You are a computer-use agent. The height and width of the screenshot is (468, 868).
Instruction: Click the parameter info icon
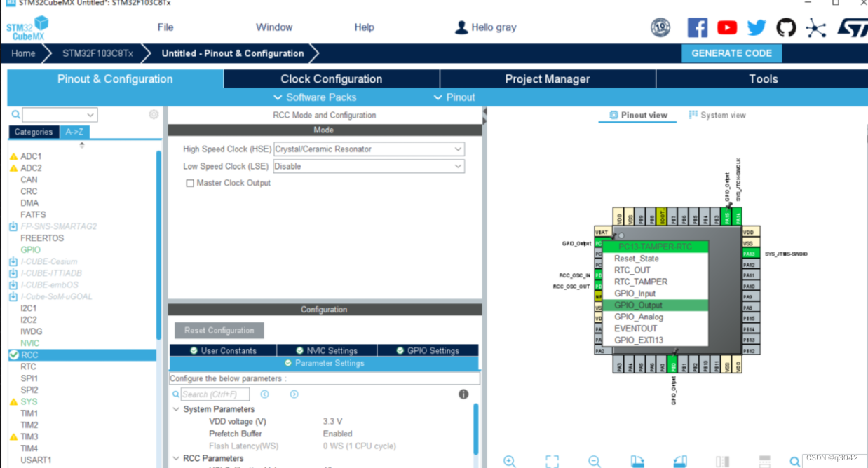(x=463, y=394)
